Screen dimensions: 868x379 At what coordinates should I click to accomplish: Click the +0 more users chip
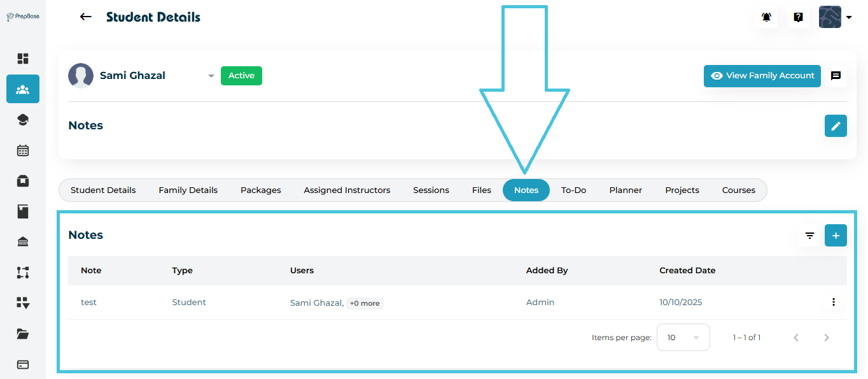coord(365,303)
